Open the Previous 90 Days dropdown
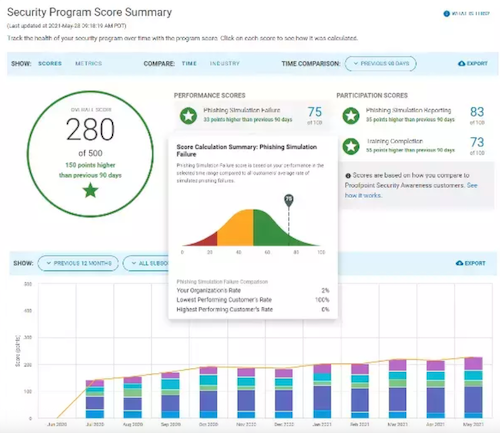This screenshot has width=500, height=433. [381, 63]
